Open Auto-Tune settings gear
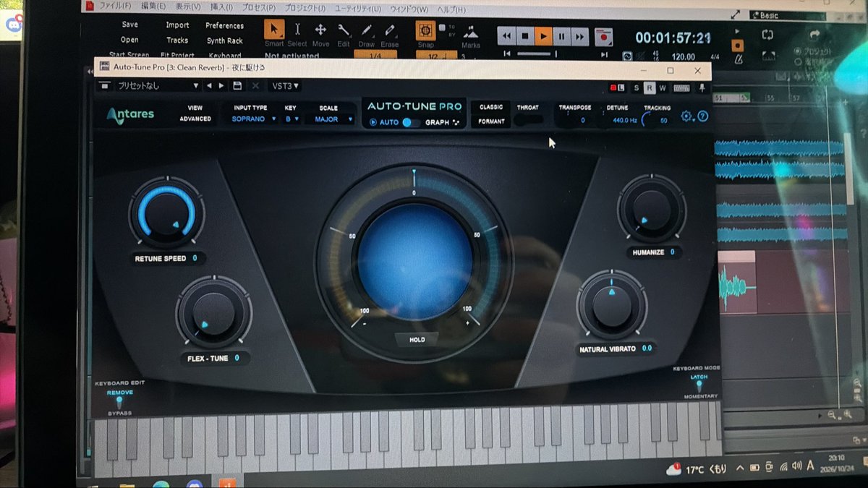This screenshot has height=488, width=868. pyautogui.click(x=687, y=116)
